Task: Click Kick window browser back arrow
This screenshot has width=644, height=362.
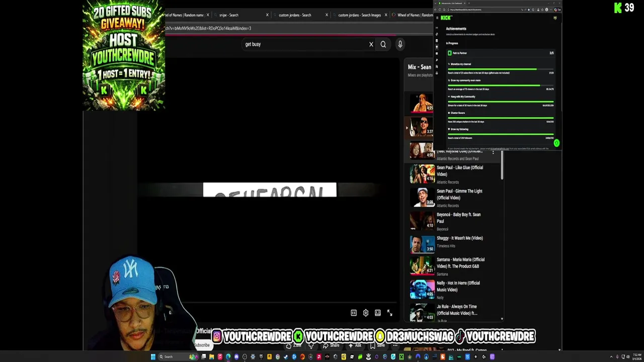Action: pos(436,10)
